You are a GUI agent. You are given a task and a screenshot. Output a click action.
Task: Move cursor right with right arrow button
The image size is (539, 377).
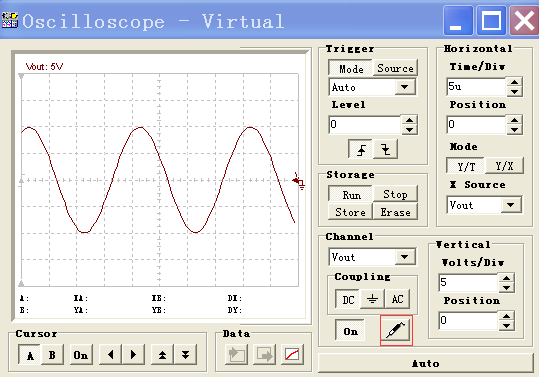133,354
